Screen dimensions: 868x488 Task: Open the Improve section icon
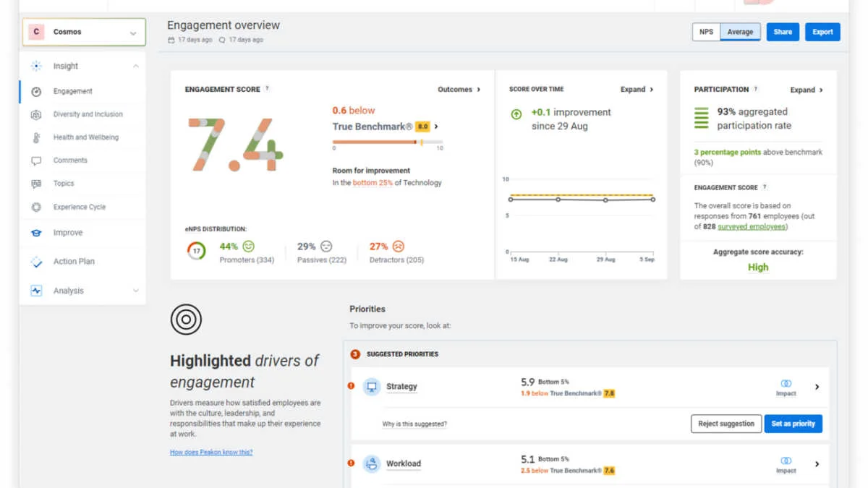click(x=35, y=232)
